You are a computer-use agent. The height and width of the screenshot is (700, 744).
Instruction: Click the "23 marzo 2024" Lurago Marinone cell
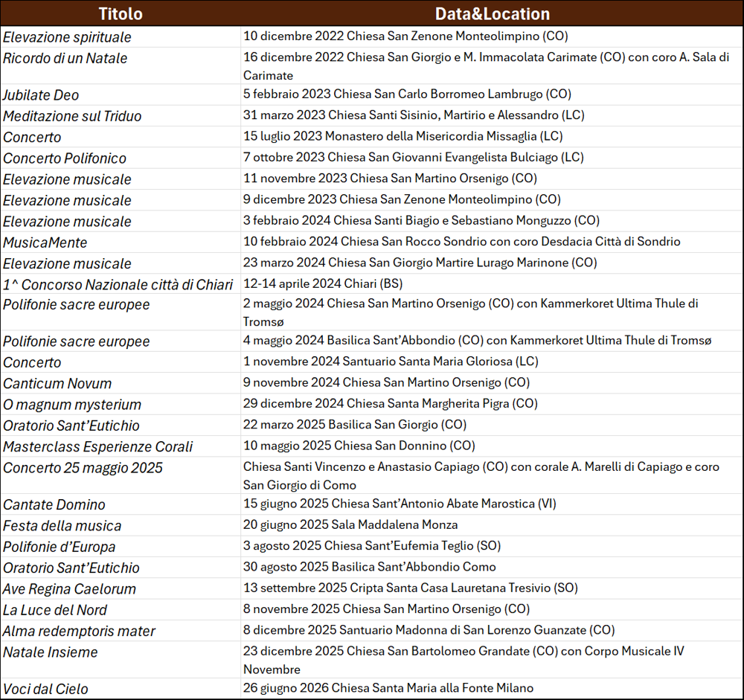click(492, 263)
